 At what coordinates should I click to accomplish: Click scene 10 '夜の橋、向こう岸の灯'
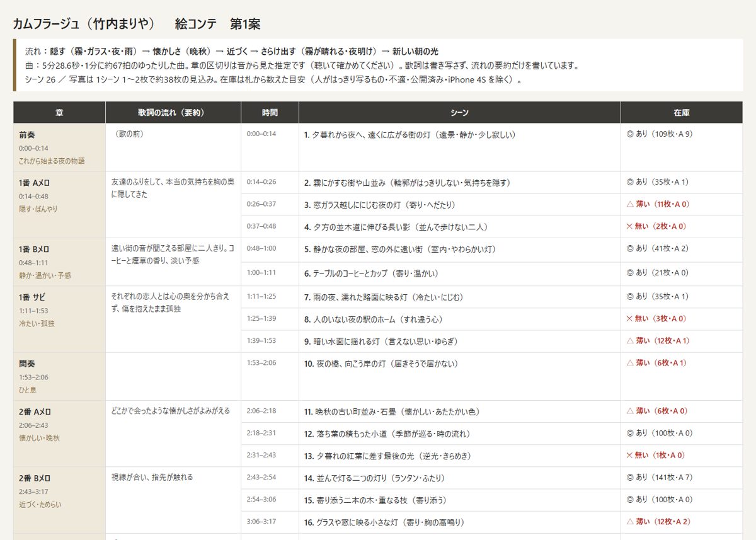[460, 377]
